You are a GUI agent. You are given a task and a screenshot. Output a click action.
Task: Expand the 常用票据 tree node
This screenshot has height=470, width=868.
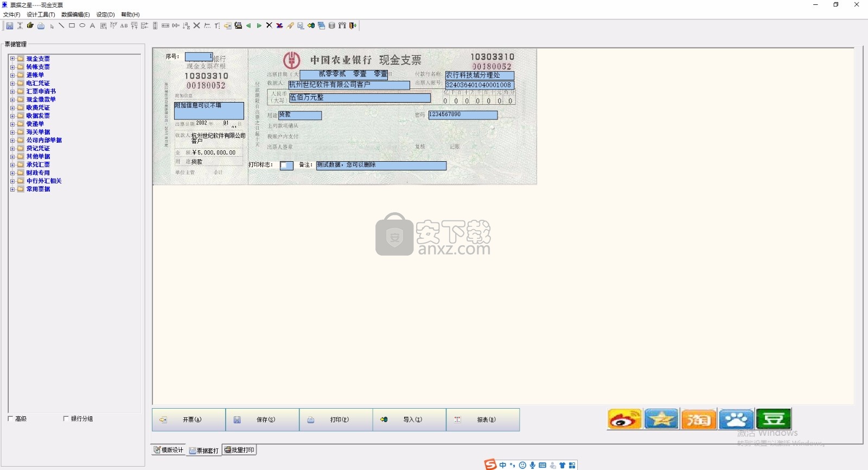(x=12, y=189)
